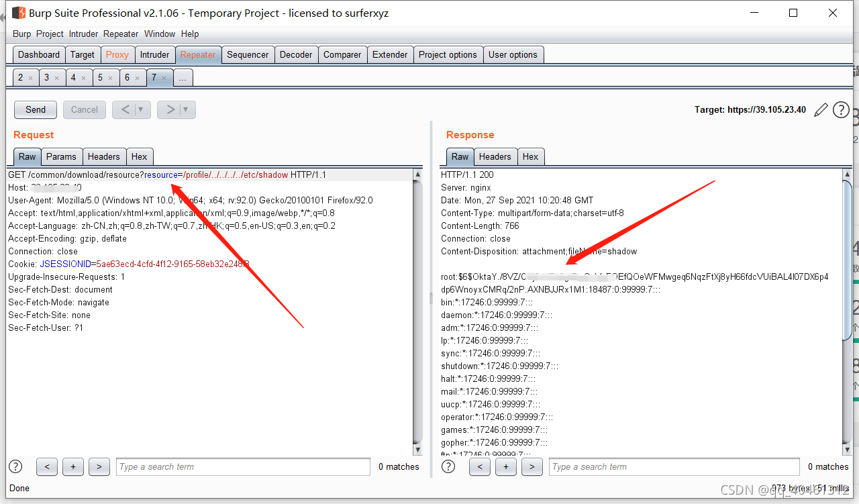The width and height of the screenshot is (859, 504).
Task: Open Repeater help question mark icon
Action: click(841, 110)
